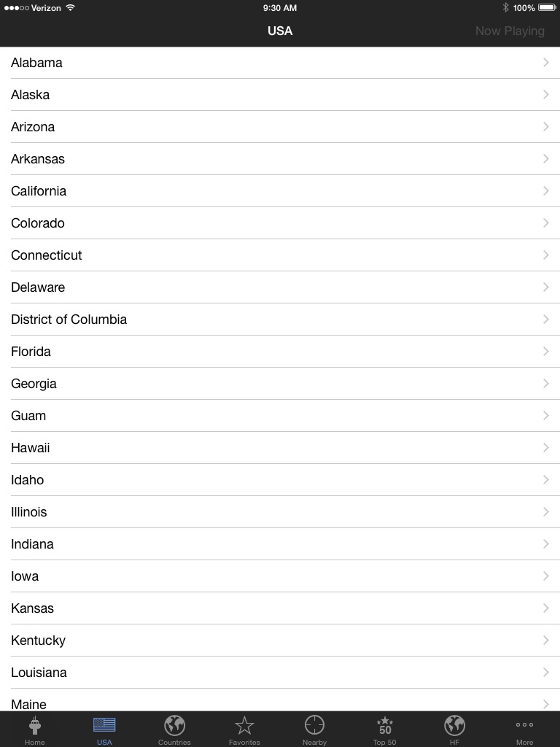
Task: Open the More dots icon
Action: point(524,725)
